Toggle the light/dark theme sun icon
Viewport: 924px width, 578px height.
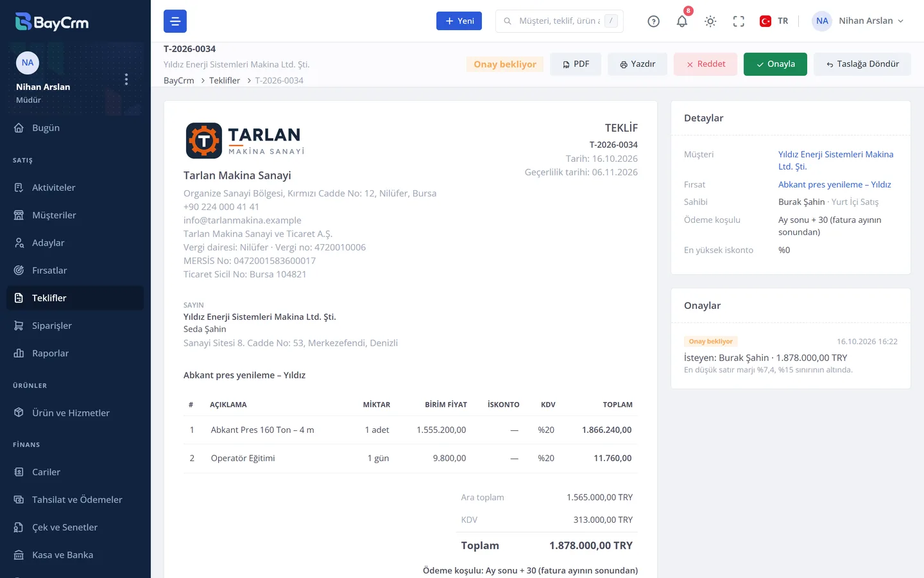click(710, 21)
